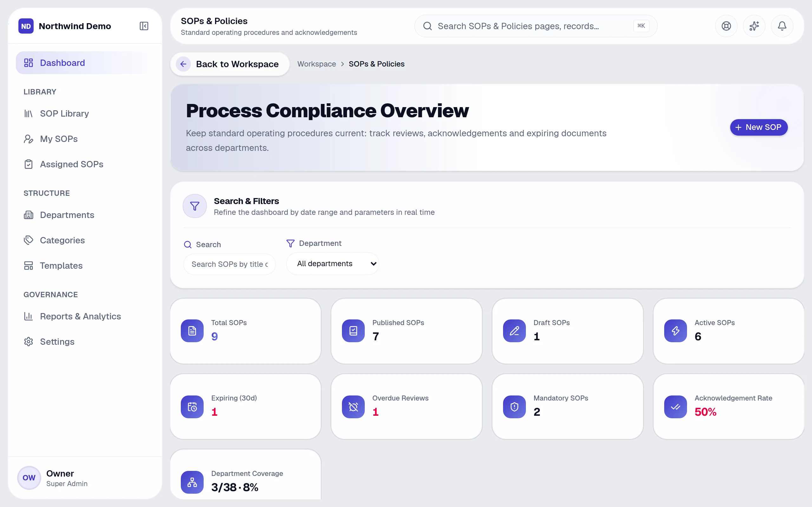Follow the Workspace breadcrumb link
This screenshot has height=507, width=812.
[317, 64]
